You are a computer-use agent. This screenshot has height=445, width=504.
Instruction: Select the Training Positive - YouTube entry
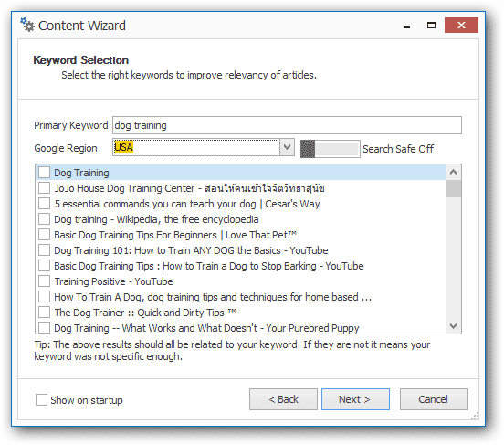coord(113,281)
